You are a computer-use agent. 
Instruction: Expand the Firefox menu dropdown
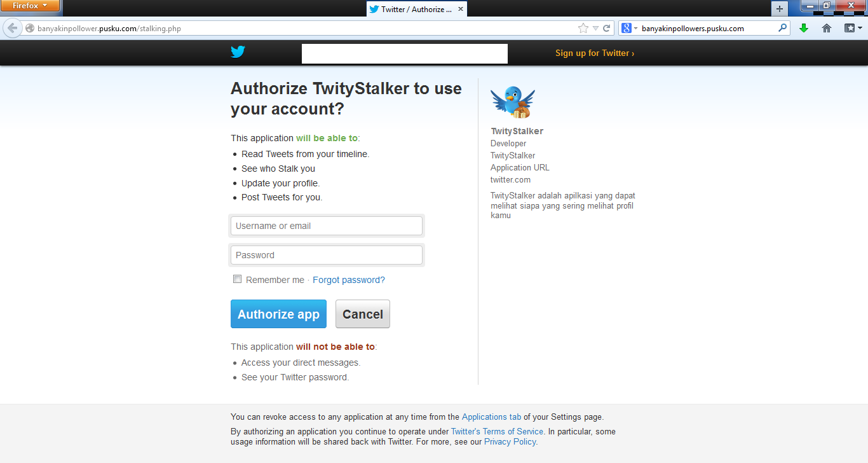(x=31, y=6)
